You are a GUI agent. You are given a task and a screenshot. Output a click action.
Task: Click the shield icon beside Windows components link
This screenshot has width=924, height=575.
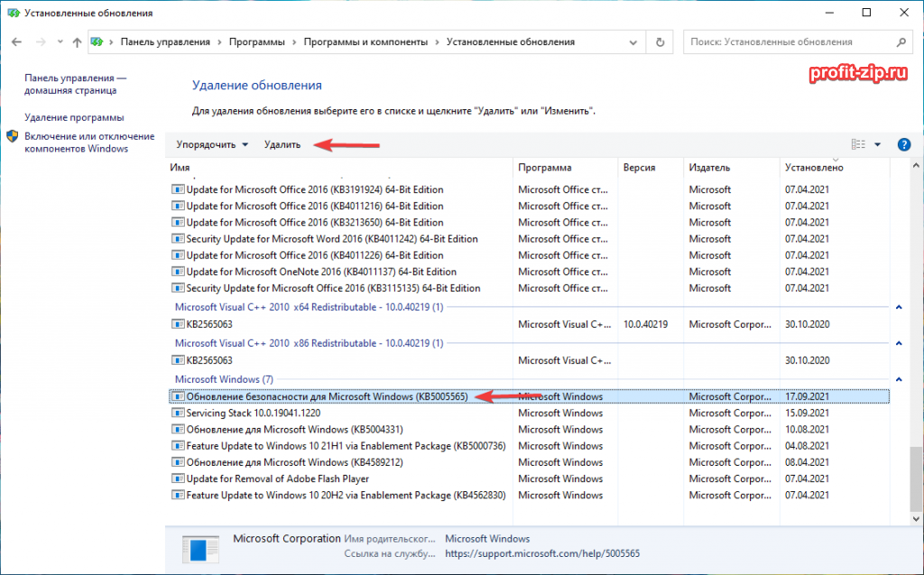point(13,136)
